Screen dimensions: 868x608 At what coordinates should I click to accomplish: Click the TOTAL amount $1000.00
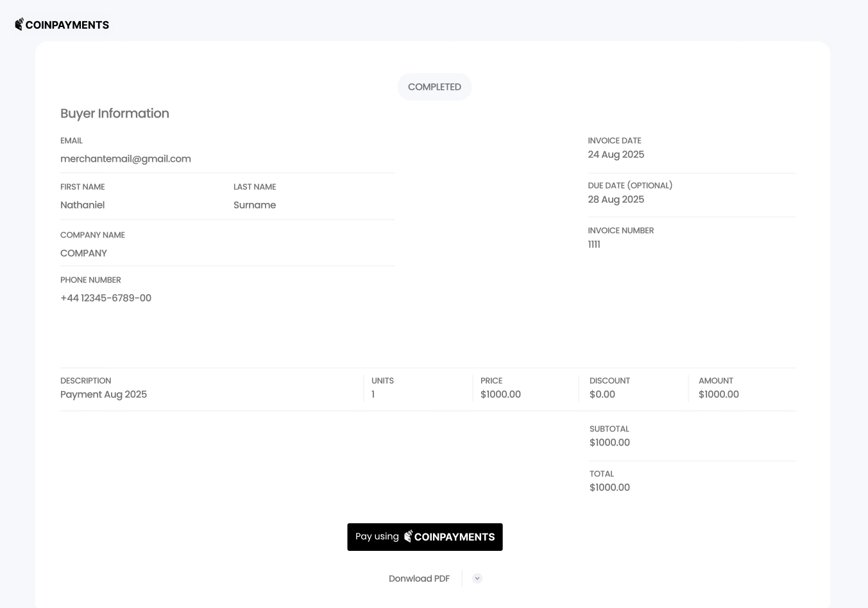[609, 487]
